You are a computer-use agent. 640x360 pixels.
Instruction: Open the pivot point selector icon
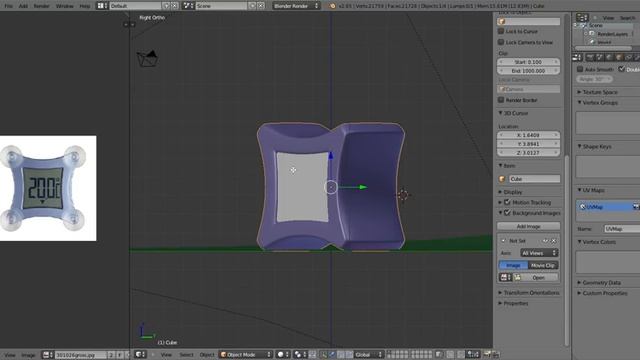(300, 354)
